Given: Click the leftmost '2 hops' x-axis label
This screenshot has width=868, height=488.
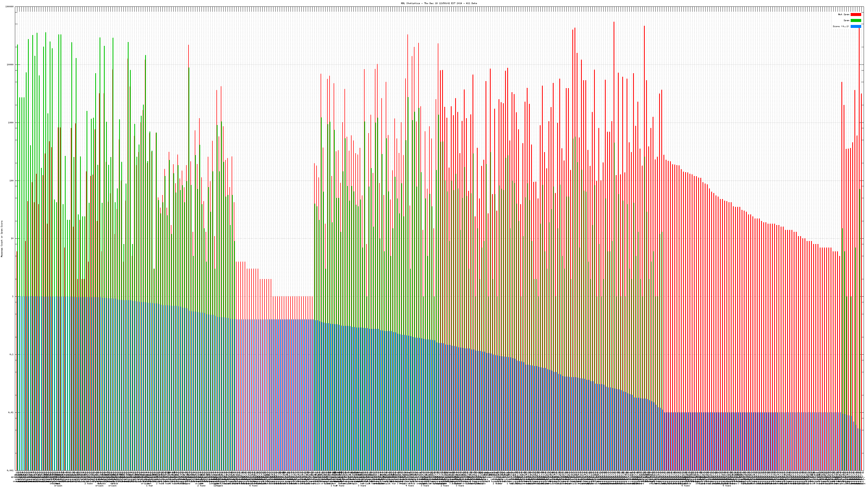Looking at the screenshot, I should (88, 484).
